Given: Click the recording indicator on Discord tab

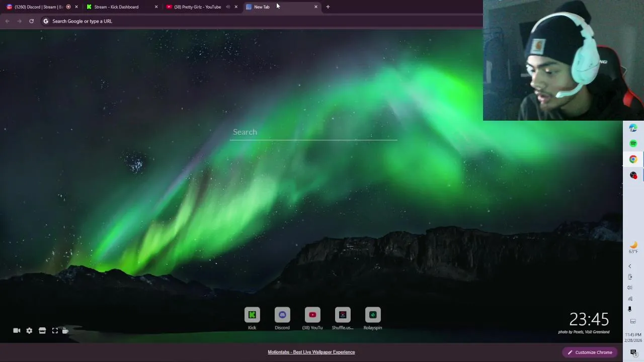Looking at the screenshot, I should (x=68, y=7).
